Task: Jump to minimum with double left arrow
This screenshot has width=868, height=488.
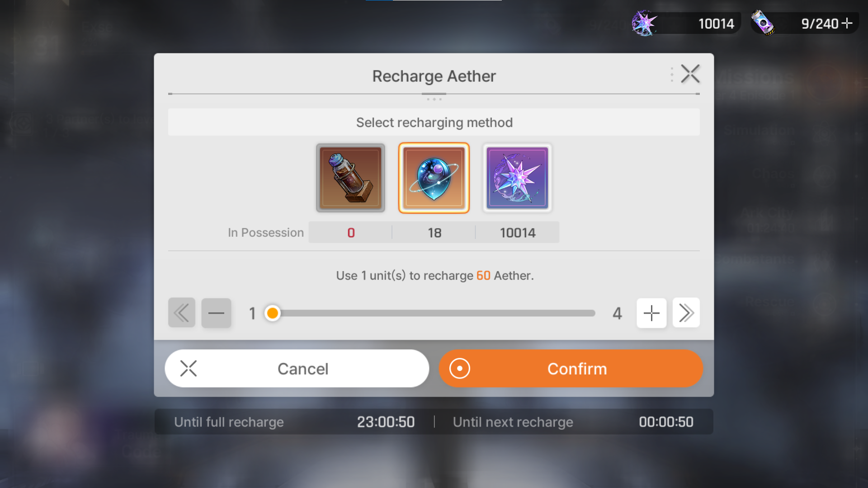Action: point(182,313)
